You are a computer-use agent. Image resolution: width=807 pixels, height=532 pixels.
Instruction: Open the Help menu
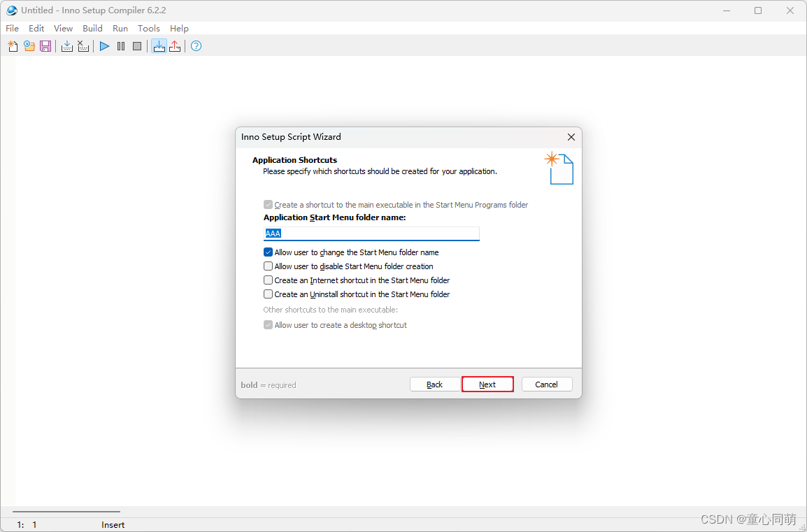point(179,28)
